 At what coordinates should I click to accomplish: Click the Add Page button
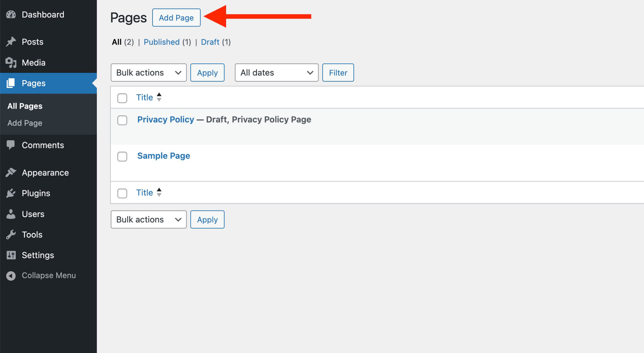coord(176,18)
